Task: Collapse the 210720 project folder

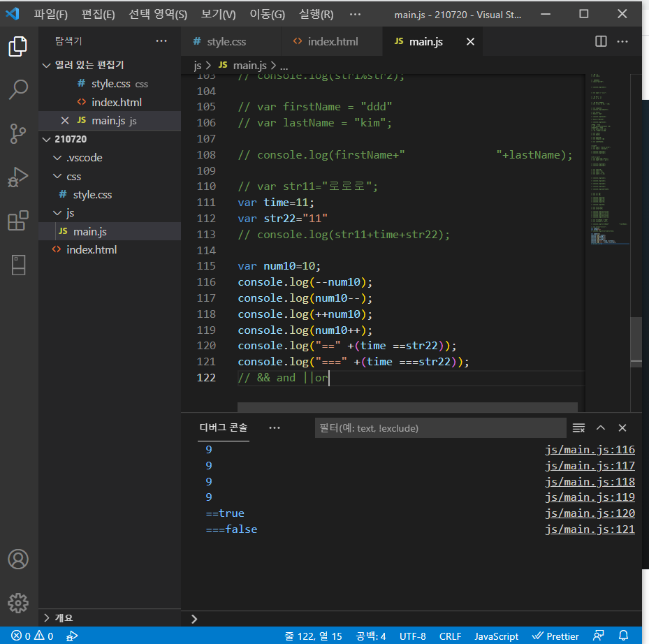Action: (x=47, y=139)
